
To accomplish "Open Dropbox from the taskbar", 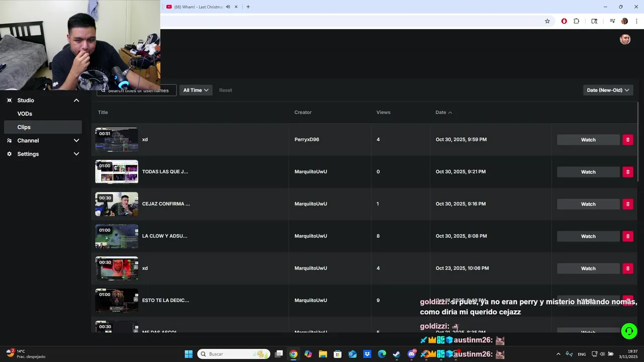I will [367, 354].
